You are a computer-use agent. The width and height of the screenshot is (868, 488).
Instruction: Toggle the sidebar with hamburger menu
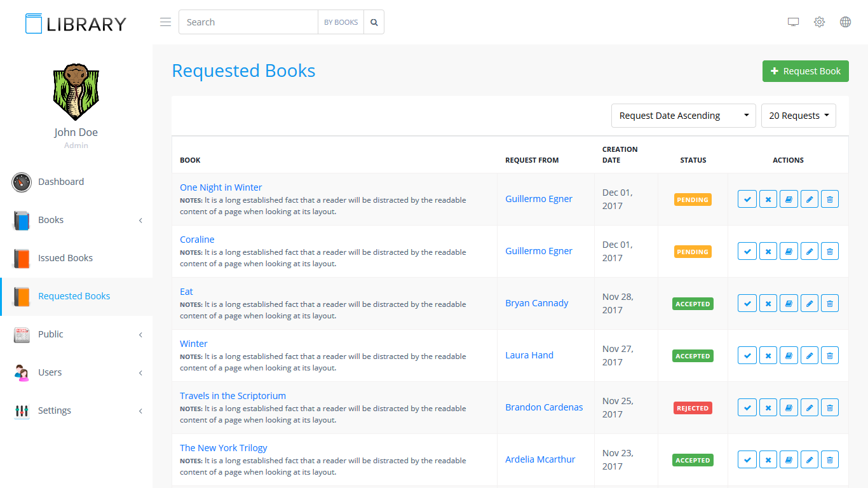coord(165,22)
